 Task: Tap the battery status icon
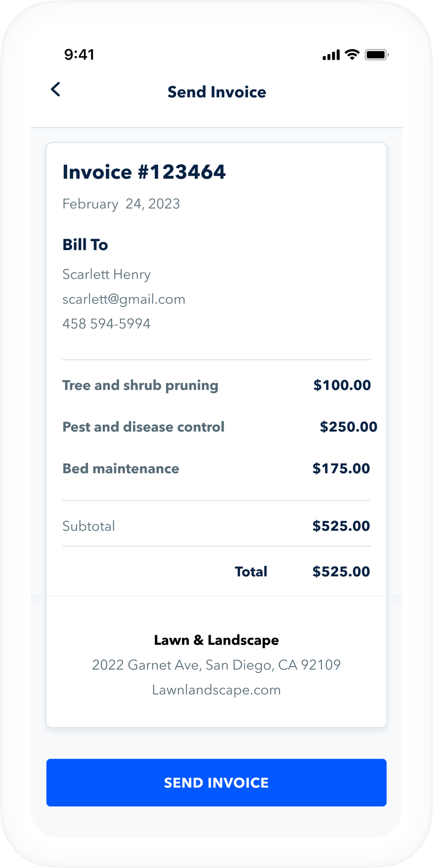click(376, 55)
